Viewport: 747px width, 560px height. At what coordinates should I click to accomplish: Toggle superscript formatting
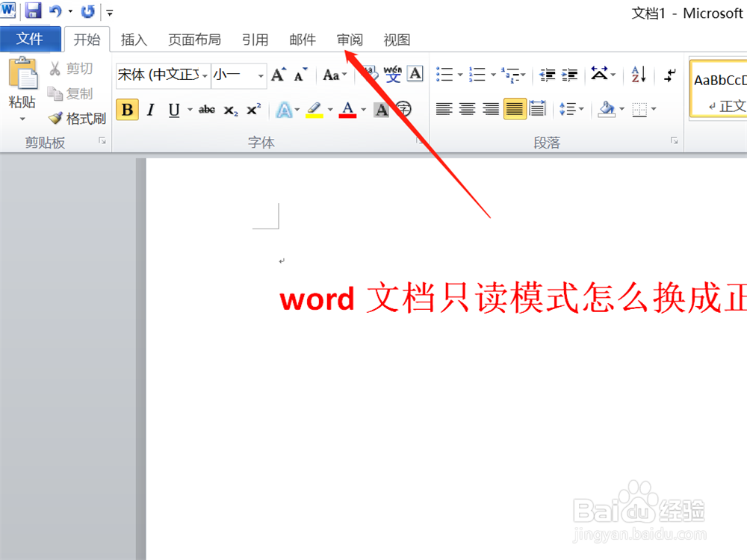click(x=254, y=110)
